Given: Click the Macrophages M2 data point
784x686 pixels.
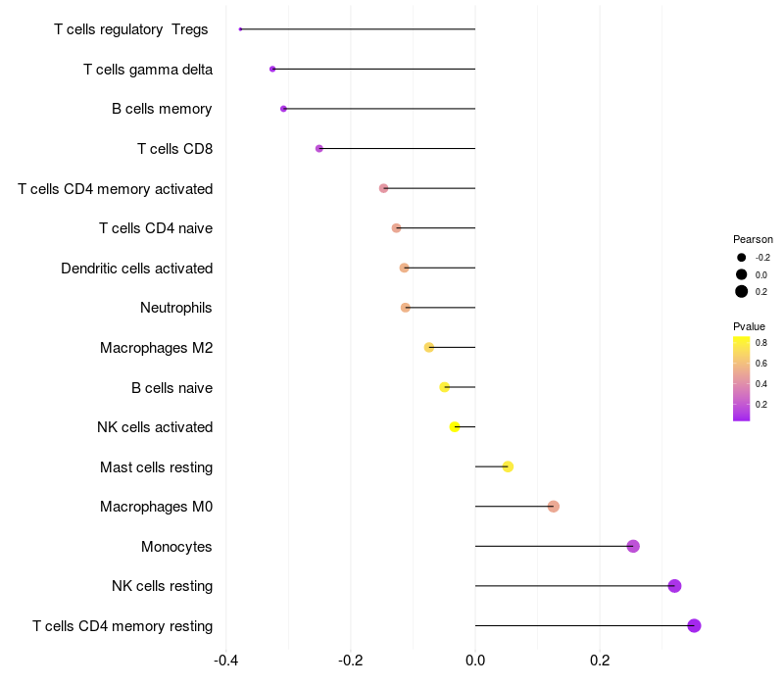Looking at the screenshot, I should coord(428,347).
